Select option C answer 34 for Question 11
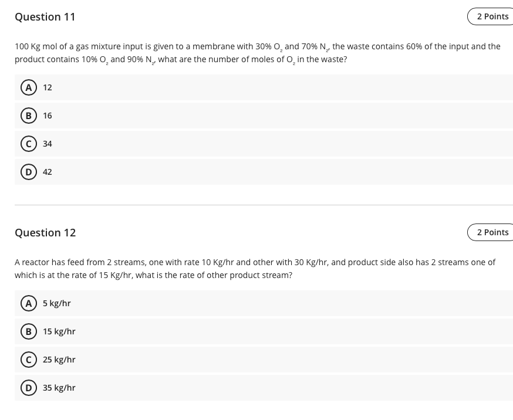The width and height of the screenshot is (513, 420). pos(47,143)
